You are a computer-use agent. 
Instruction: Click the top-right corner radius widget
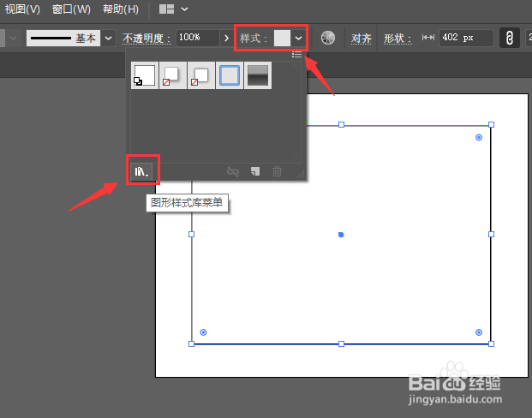point(479,137)
